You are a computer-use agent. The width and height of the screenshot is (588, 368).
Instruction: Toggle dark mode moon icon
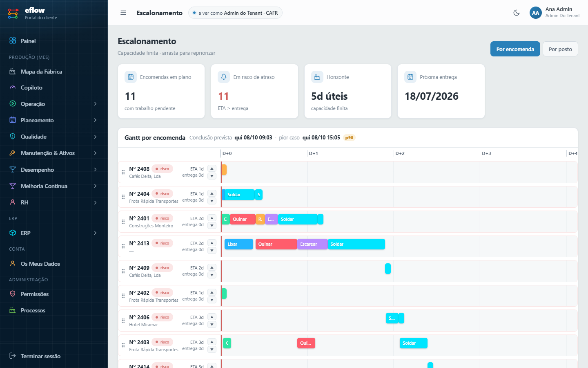(x=517, y=13)
